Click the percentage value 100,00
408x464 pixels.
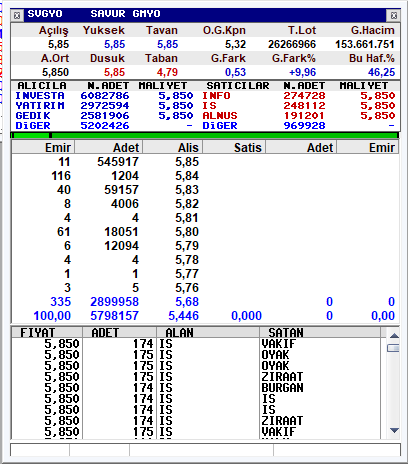(x=52, y=316)
